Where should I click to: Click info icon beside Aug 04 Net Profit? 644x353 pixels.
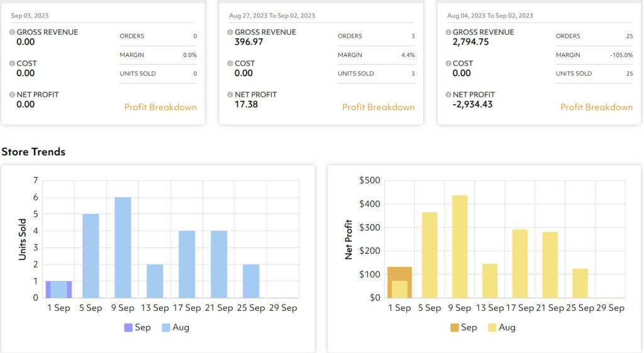[x=448, y=95]
